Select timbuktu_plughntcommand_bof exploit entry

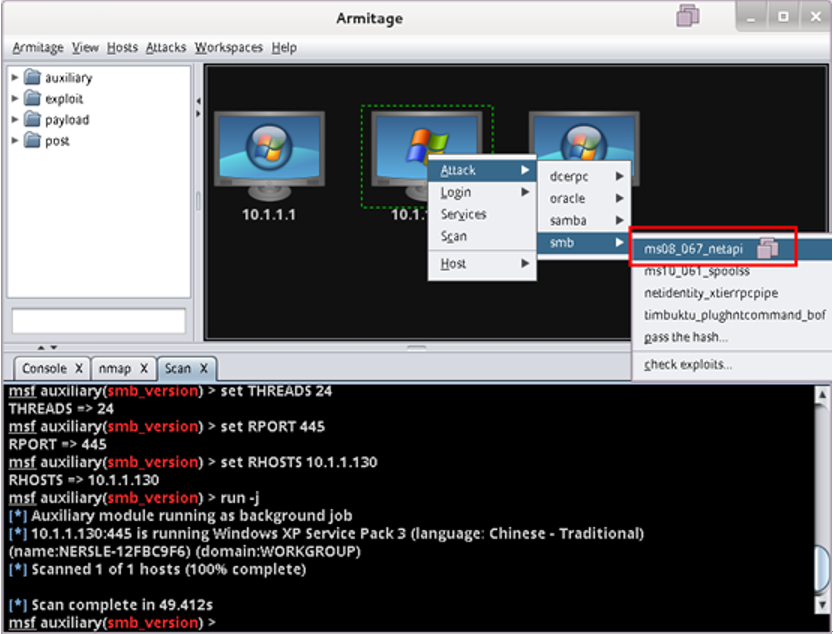pos(732,315)
